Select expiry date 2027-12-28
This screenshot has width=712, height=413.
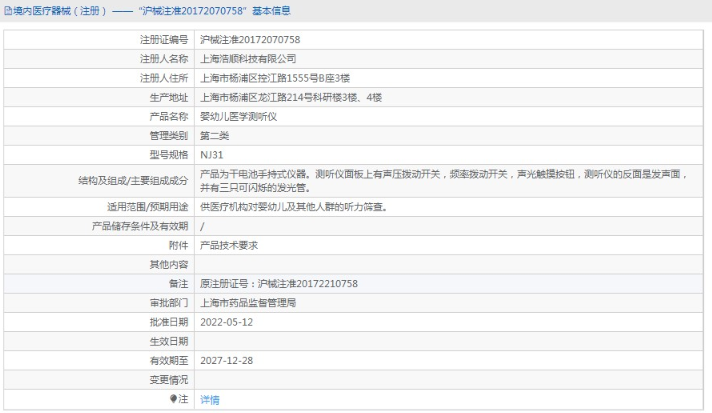[227, 360]
